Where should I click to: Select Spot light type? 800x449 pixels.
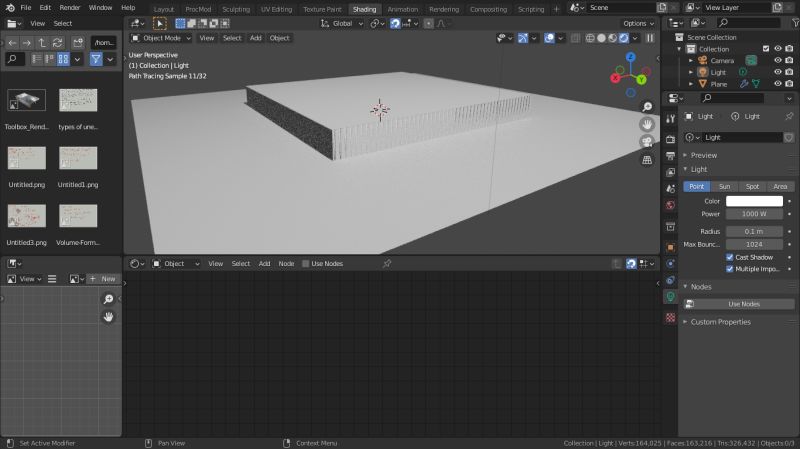click(x=752, y=187)
